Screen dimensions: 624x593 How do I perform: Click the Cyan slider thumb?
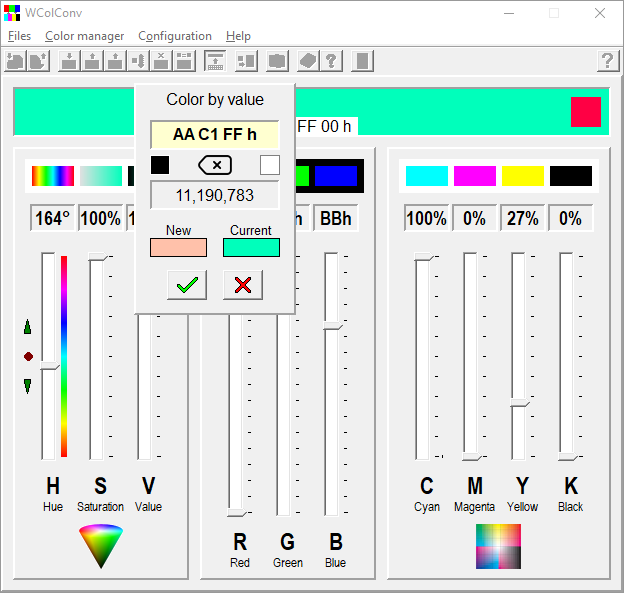click(x=423, y=256)
